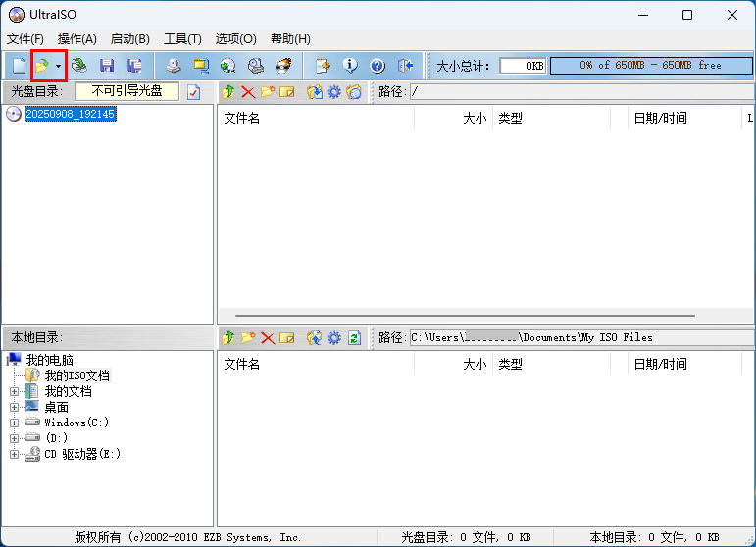Image resolution: width=756 pixels, height=547 pixels.
Task: Click the folder list icon in disc toolbar
Action: [x=354, y=91]
